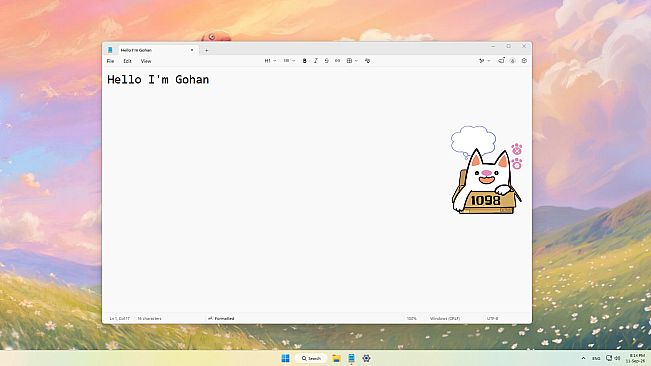Close the Hello I'm Gohan tab

pos(192,50)
